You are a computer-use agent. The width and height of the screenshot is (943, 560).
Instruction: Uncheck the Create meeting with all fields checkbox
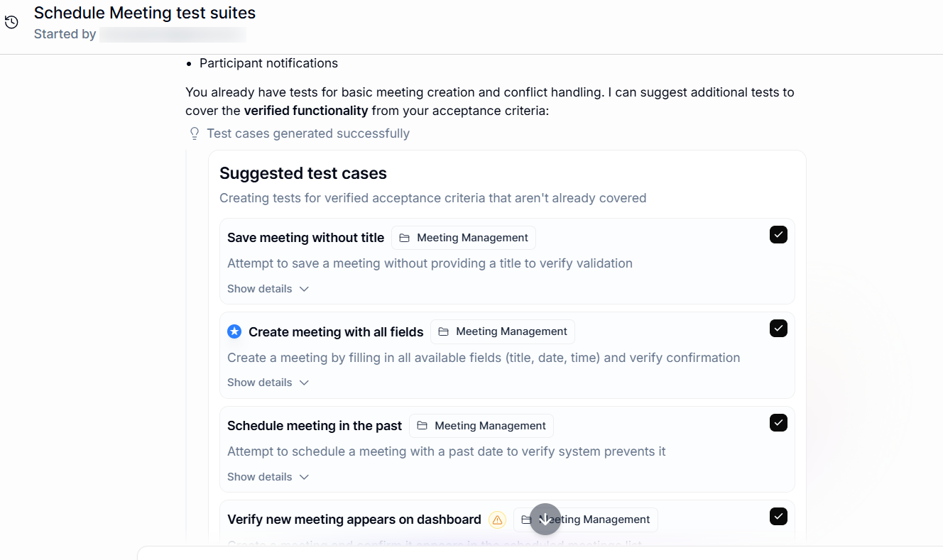pyautogui.click(x=778, y=329)
